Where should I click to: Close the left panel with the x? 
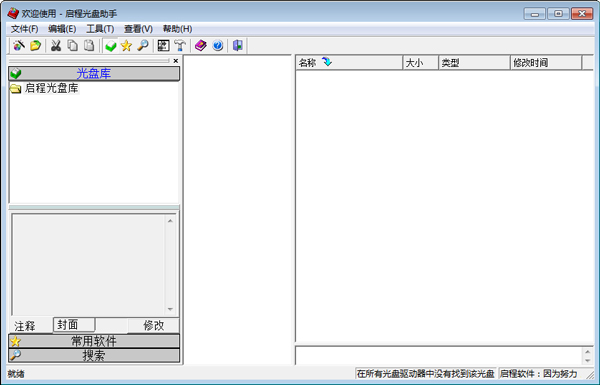(176, 61)
